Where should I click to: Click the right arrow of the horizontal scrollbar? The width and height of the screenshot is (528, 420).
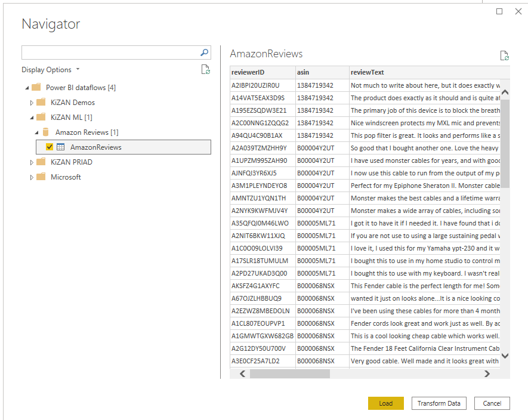487,374
